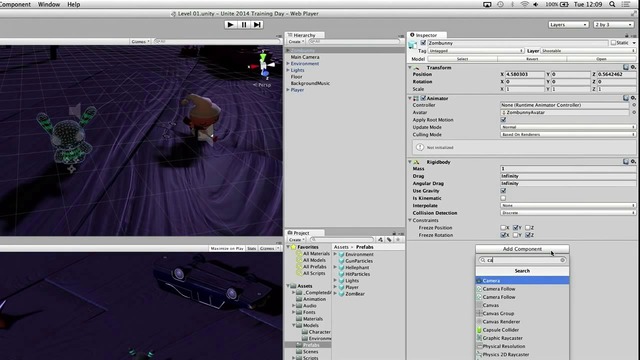The image size is (640, 360).
Task: Click the Position X input field
Action: coord(524,74)
